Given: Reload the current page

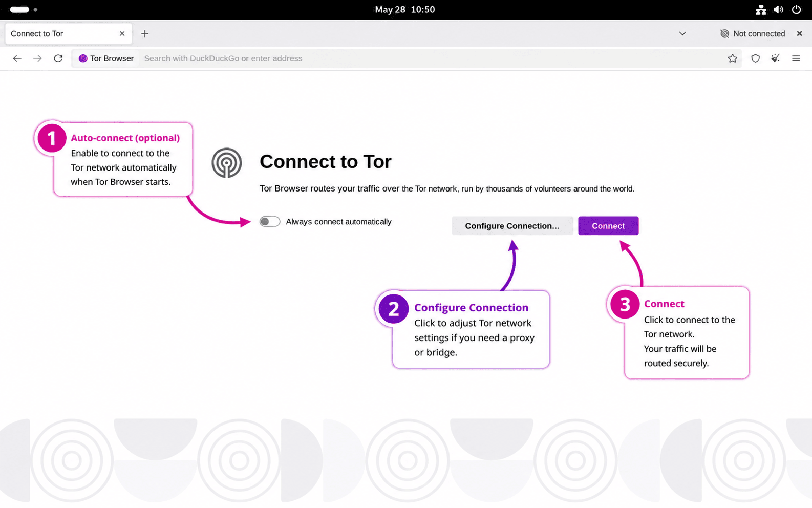Looking at the screenshot, I should [x=58, y=58].
